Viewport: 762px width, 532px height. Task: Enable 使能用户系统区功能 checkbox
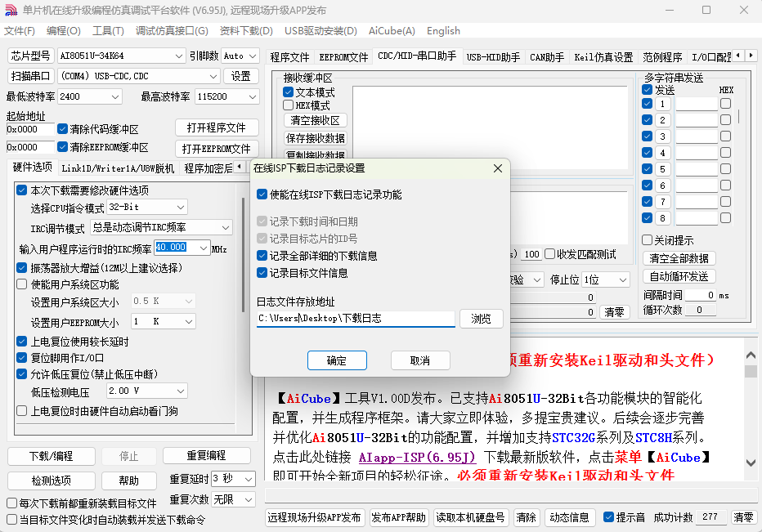pos(22,284)
